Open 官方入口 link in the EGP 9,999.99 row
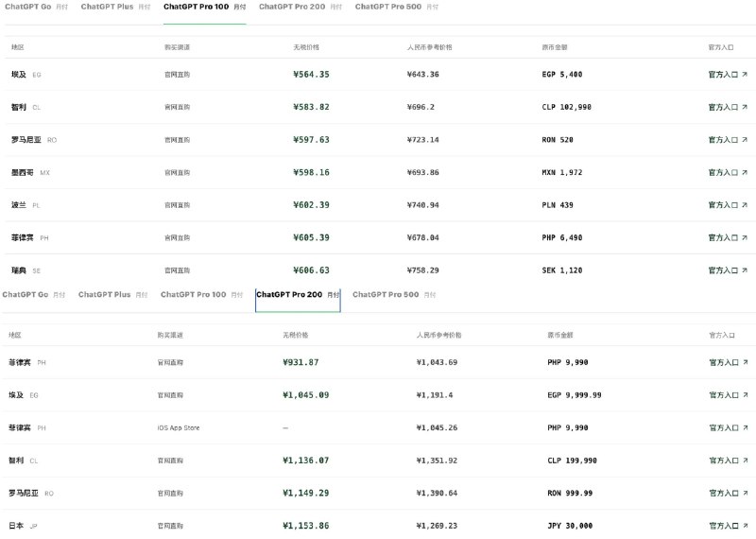 click(x=729, y=395)
